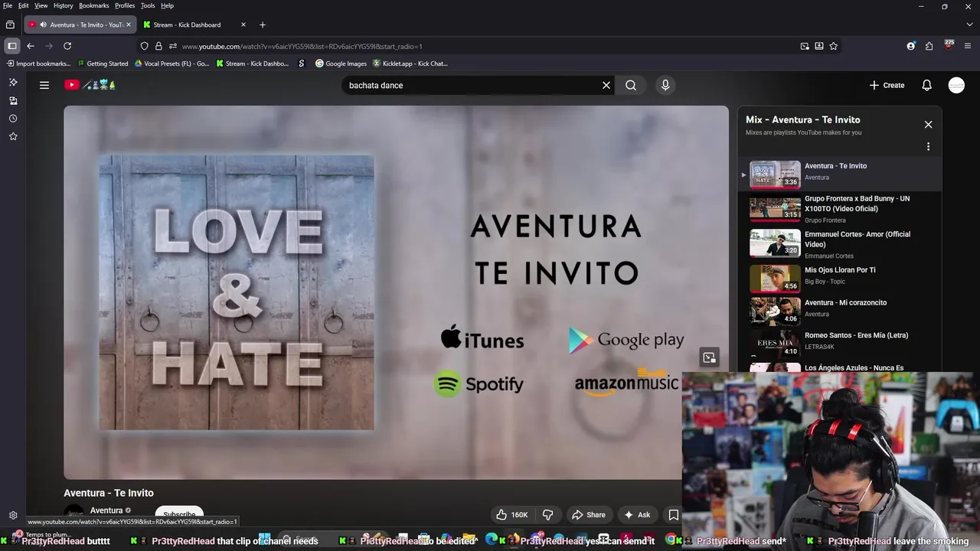Bookmark this page with star icon

coord(834,46)
